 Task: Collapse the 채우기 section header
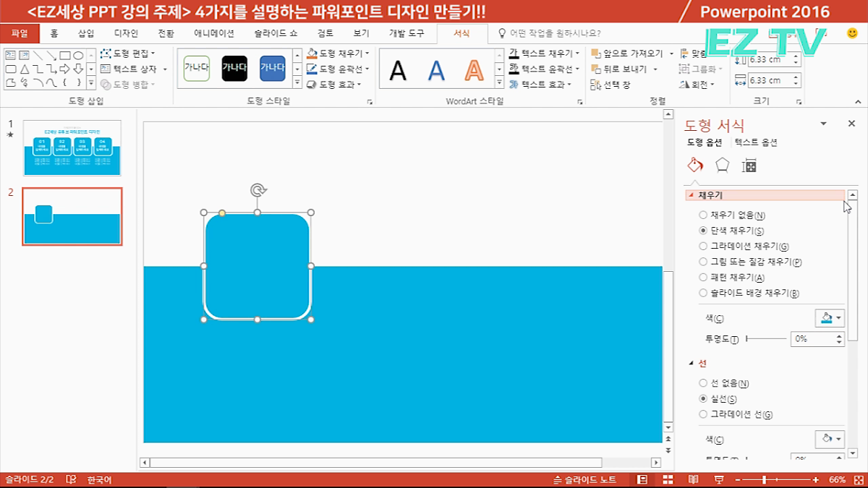pos(765,195)
